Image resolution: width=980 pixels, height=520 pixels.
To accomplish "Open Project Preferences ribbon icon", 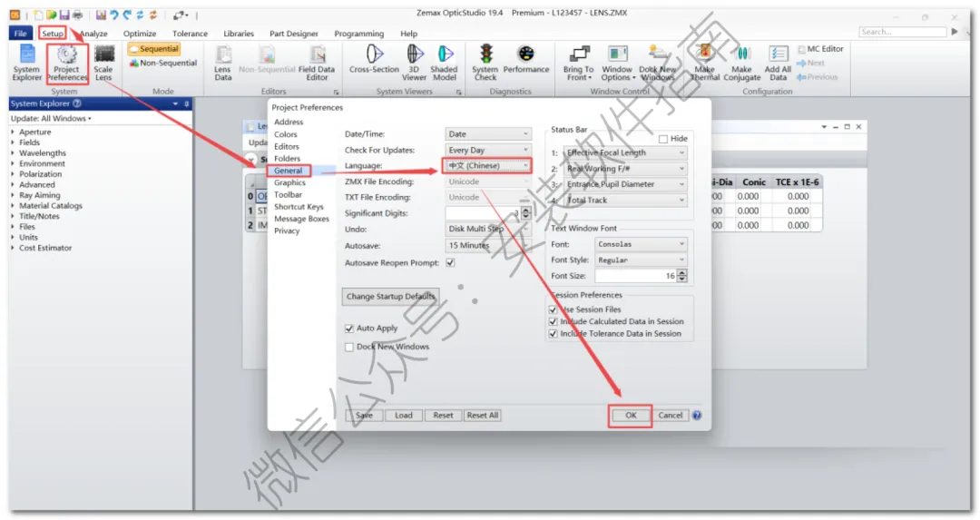I will pos(67,63).
